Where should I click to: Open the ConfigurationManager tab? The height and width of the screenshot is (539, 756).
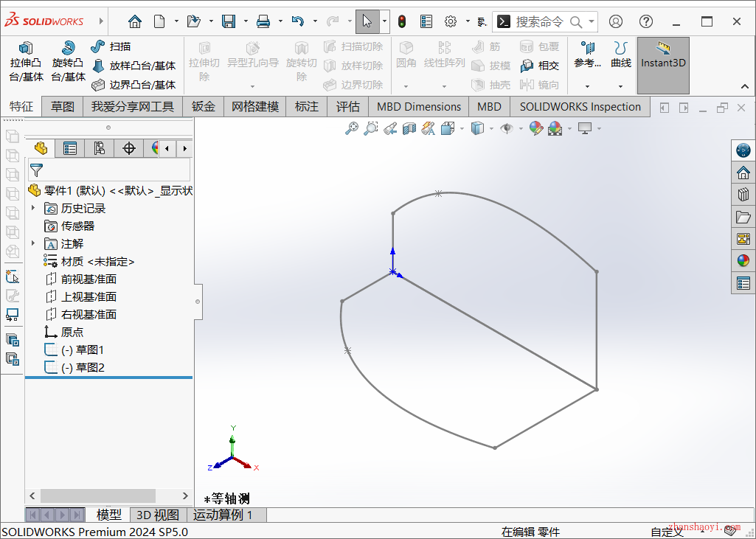[x=100, y=148]
